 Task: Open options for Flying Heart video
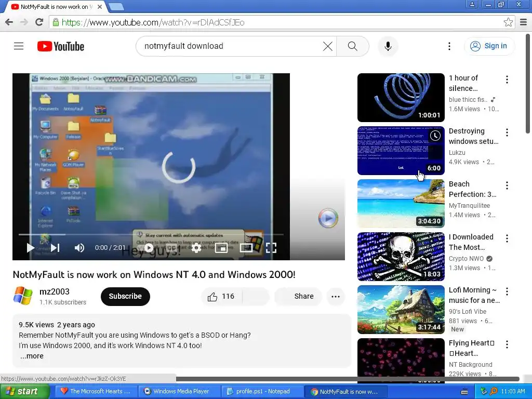(507, 345)
